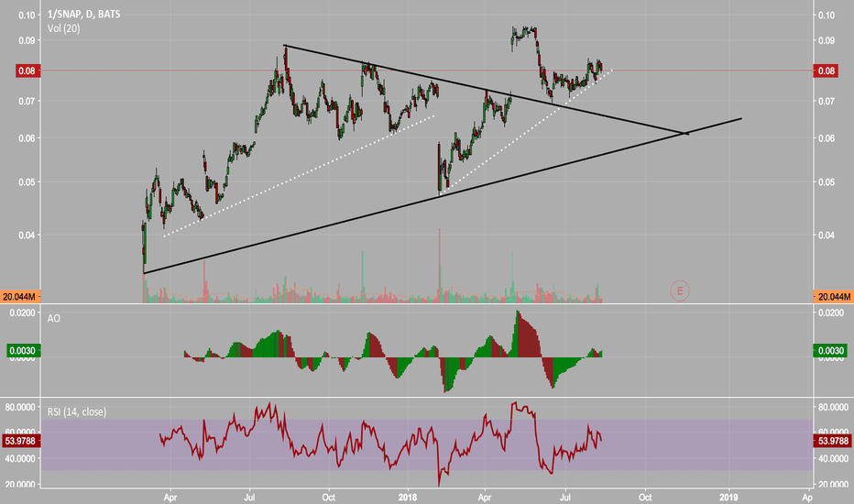854x504 pixels.
Task: Click 0.09 price label on right axis
Action: pyautogui.click(x=827, y=40)
